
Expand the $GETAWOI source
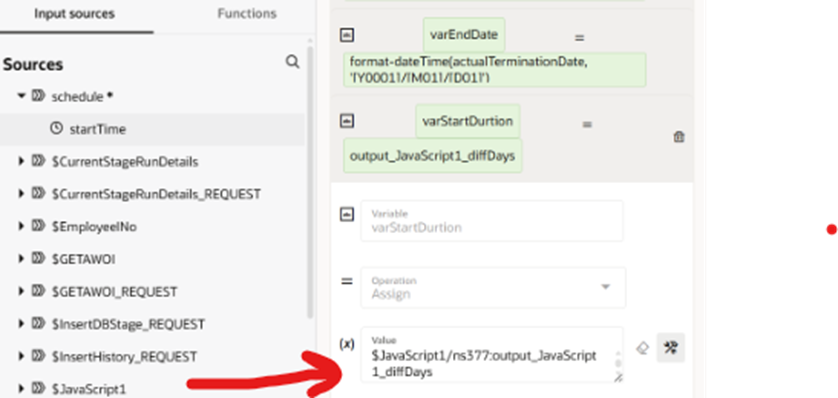[x=21, y=259]
